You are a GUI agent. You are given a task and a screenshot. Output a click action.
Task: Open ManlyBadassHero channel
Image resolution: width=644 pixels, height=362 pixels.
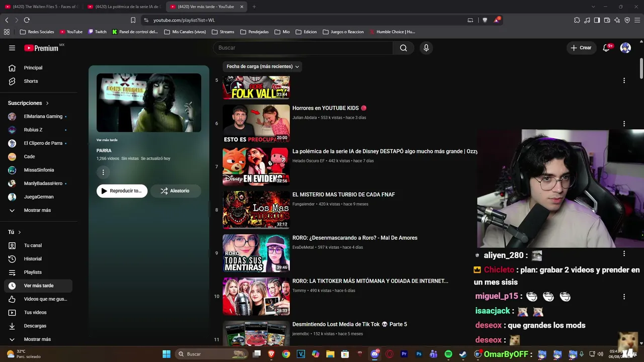[39, 184]
